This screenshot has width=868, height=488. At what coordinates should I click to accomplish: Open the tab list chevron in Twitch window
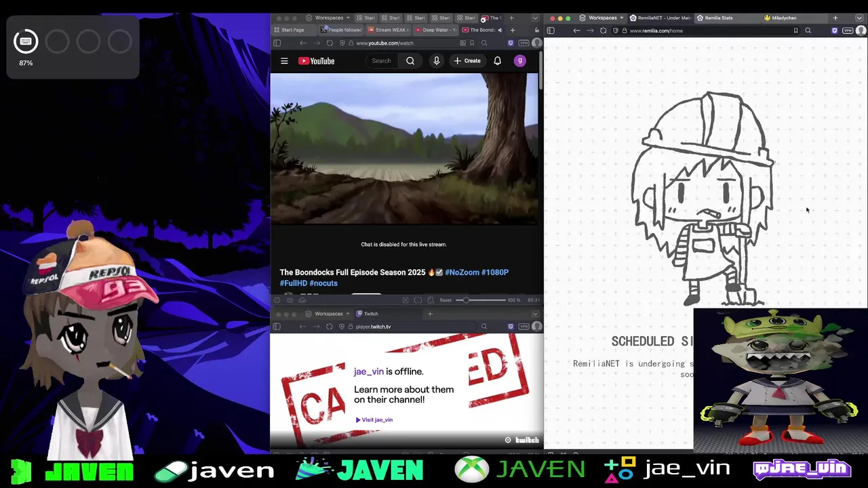[x=535, y=314]
